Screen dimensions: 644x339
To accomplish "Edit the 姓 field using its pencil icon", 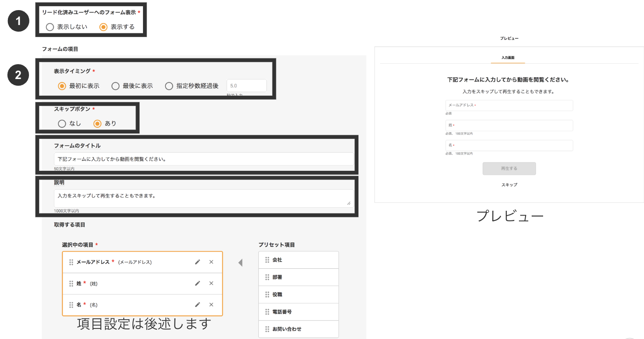I will [197, 283].
